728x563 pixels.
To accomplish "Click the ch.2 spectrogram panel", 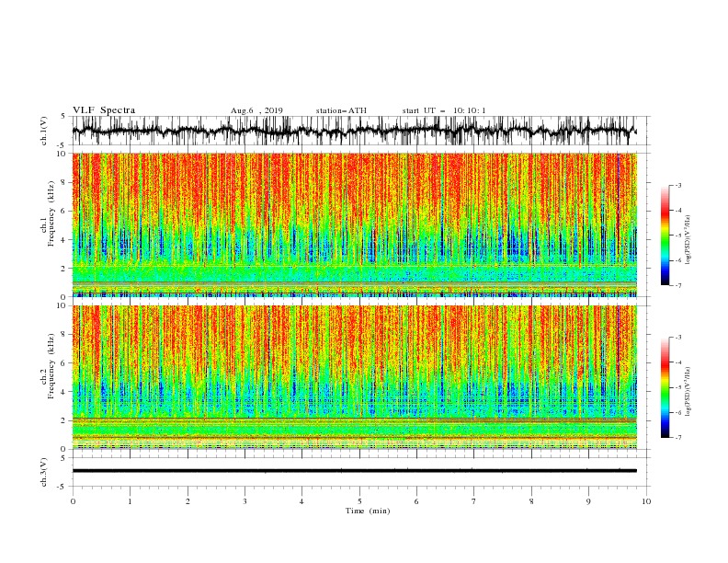I will (x=355, y=377).
